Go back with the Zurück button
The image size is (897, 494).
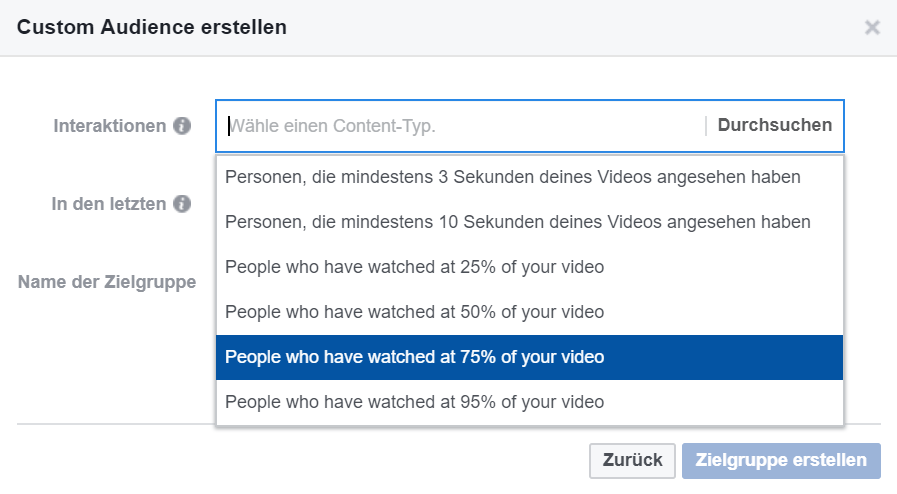click(632, 460)
